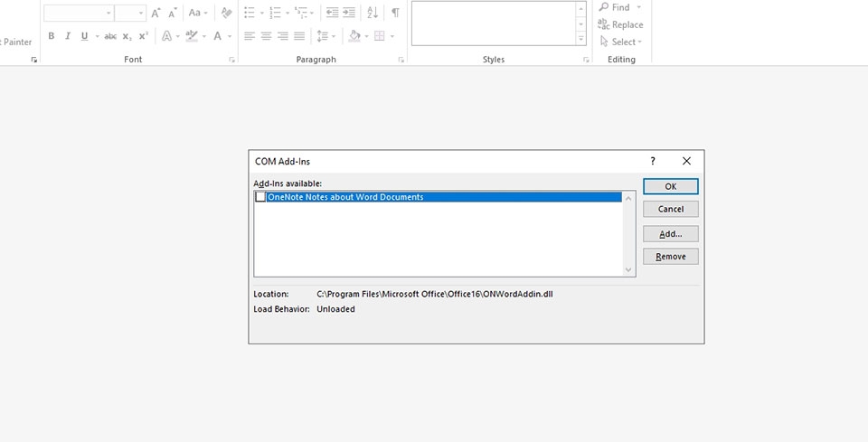This screenshot has width=868, height=442.
Task: Click the Styles gallery box
Action: (x=494, y=24)
